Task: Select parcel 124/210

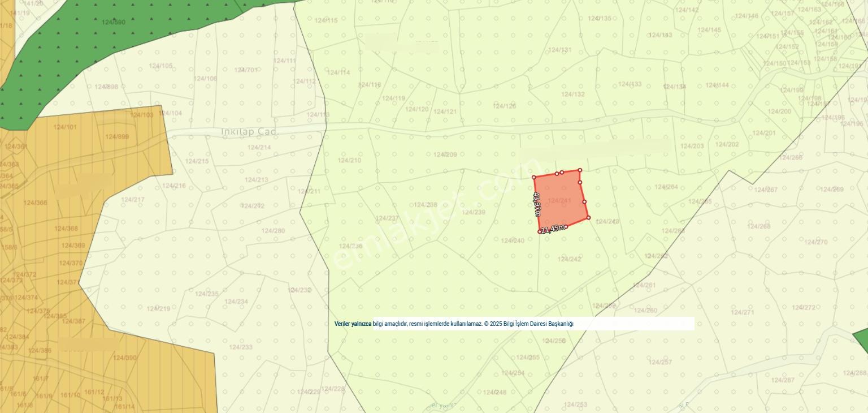Action: point(349,160)
